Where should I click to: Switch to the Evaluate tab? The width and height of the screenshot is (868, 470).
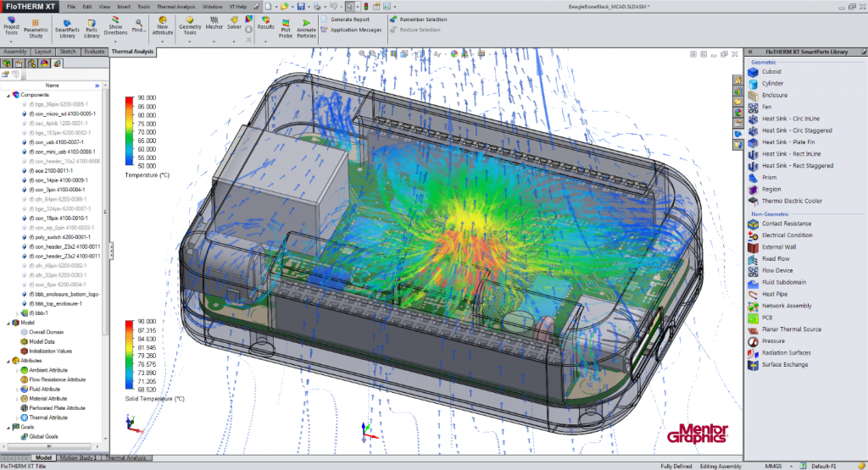[94, 52]
